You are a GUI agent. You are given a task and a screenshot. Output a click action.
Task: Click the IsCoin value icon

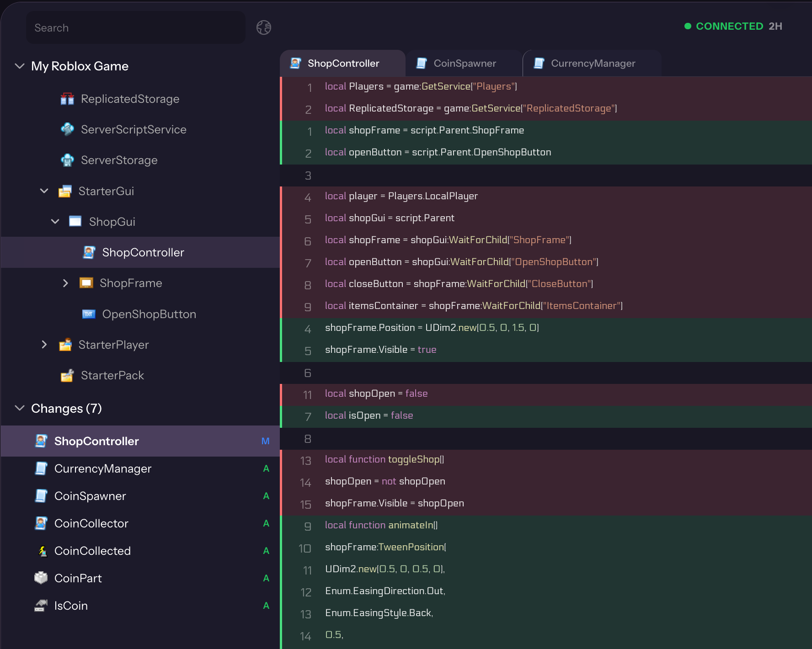pyautogui.click(x=41, y=606)
